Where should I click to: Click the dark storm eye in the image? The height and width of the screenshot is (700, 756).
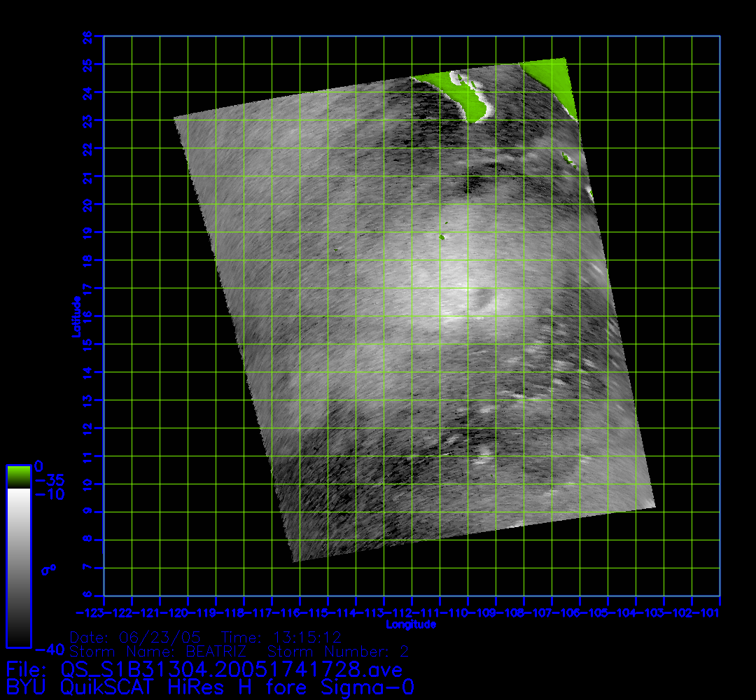coord(482,300)
